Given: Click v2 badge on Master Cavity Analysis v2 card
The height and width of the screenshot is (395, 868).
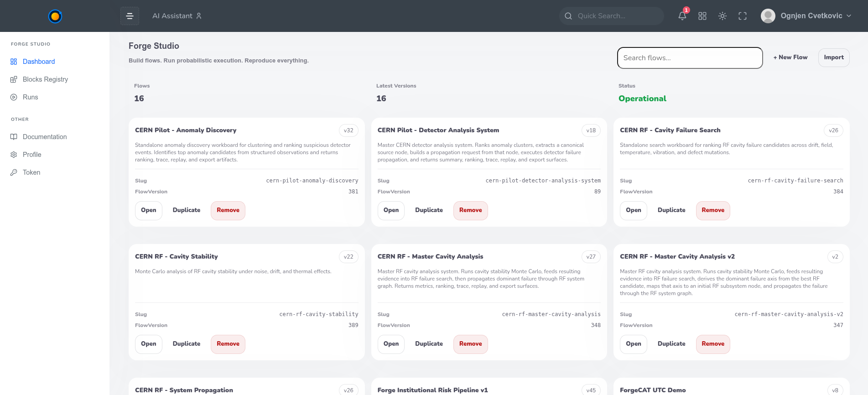Looking at the screenshot, I should point(835,257).
